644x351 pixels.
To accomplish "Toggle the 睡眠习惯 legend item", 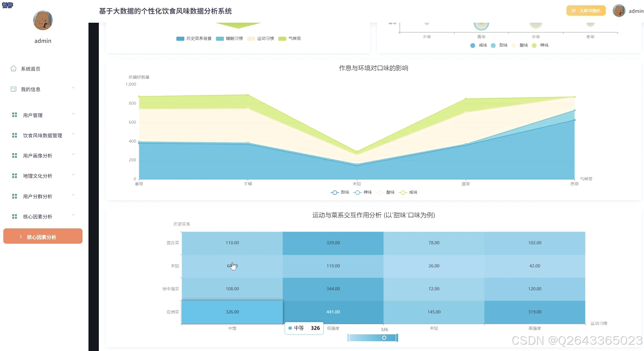I will pos(229,38).
